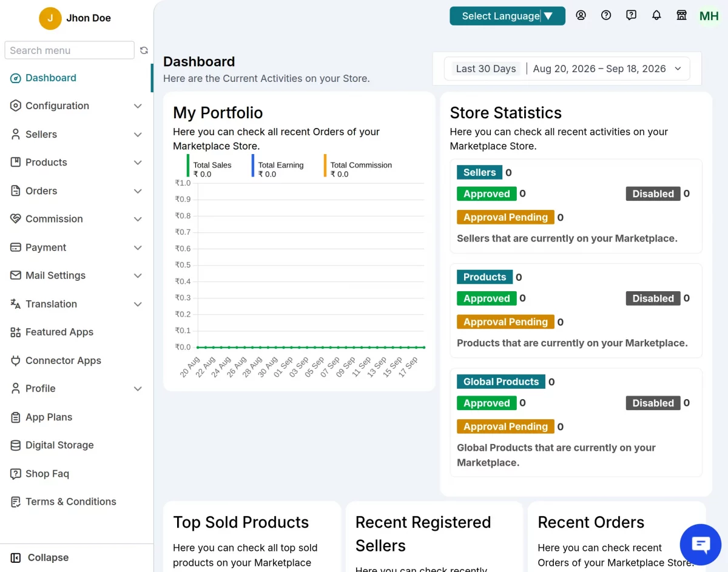Screen dimensions: 728x572
Task: Expand the Payment menu chevron
Action: [138, 247]
